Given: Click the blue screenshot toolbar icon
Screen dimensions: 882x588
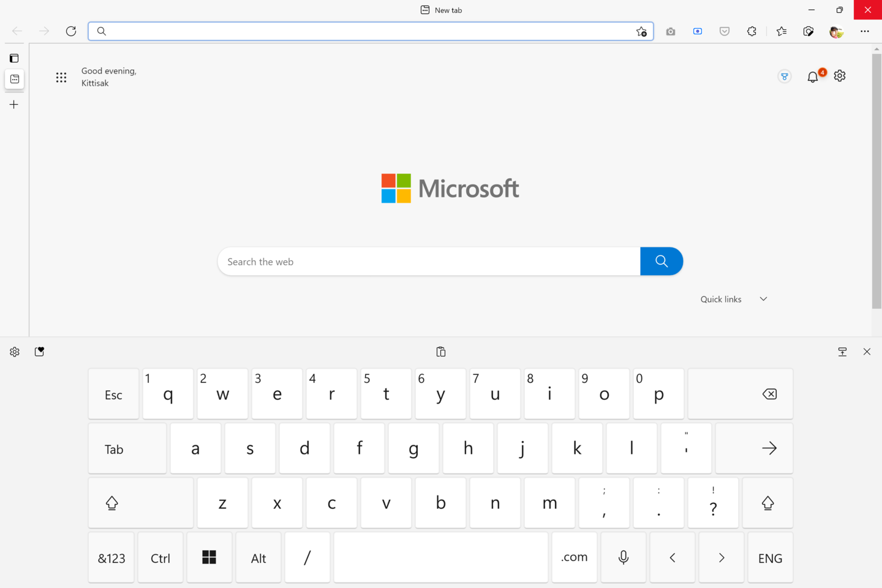Looking at the screenshot, I should tap(698, 31).
